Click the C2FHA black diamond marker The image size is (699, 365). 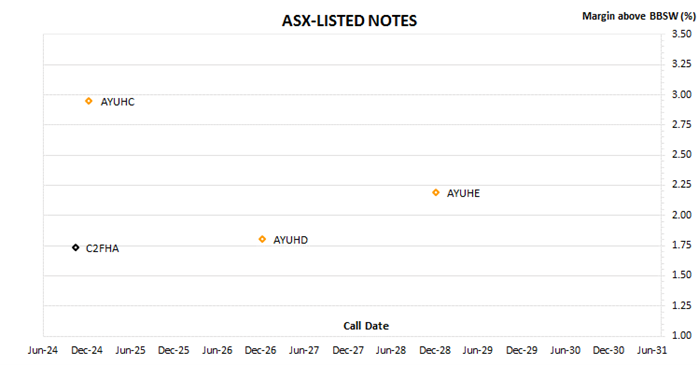(x=75, y=247)
